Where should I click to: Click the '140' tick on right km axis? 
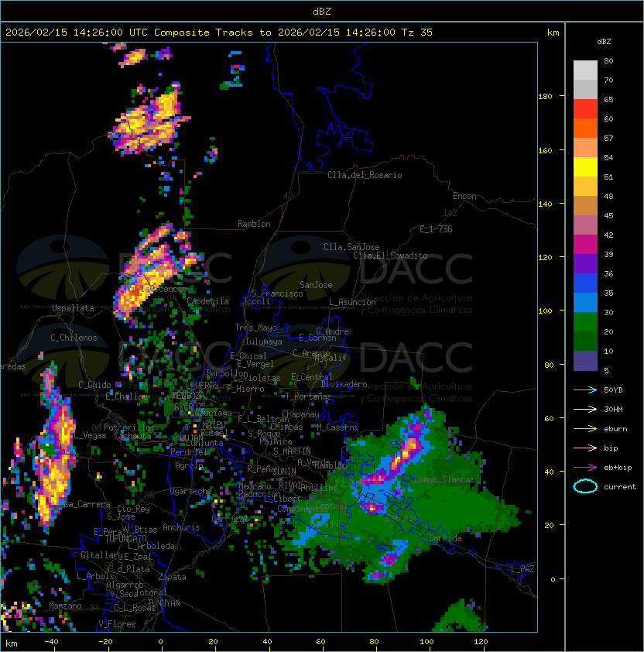(x=545, y=204)
